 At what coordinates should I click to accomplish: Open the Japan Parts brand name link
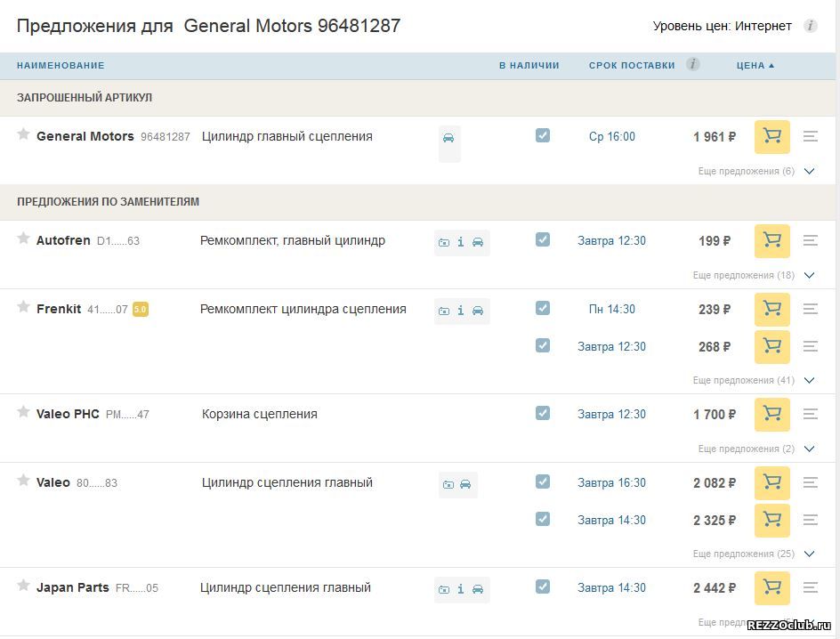point(73,587)
